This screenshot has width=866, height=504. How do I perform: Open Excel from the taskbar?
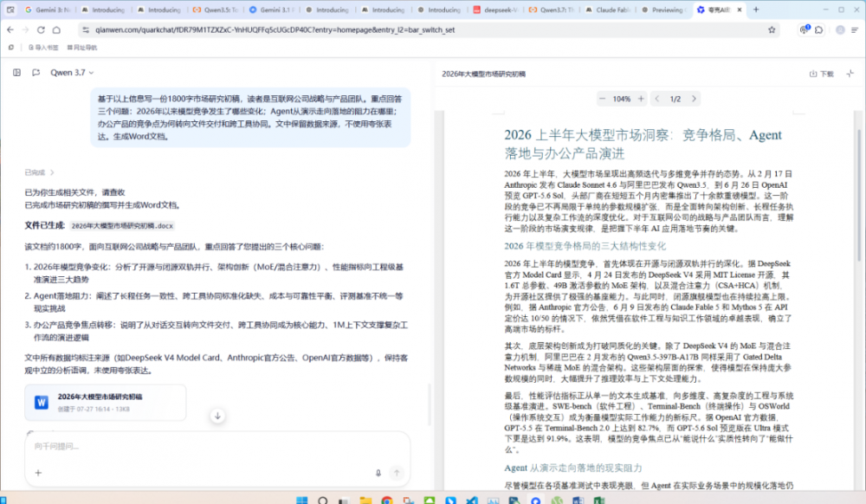[x=599, y=501]
